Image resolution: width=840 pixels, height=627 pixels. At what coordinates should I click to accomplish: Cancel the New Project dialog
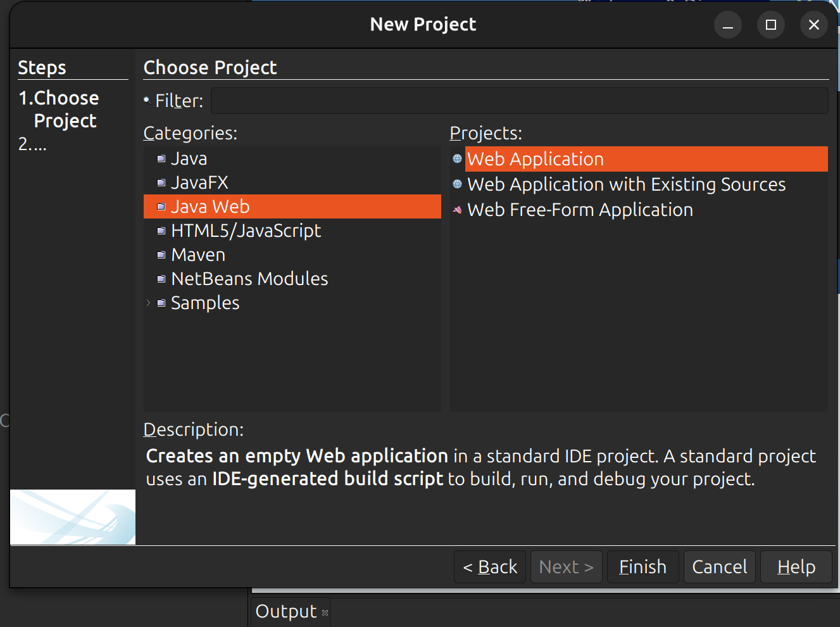tap(719, 567)
